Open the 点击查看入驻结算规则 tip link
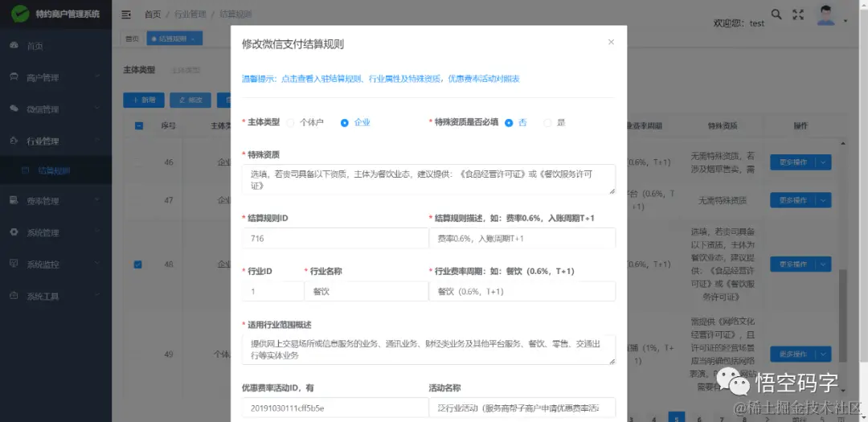The image size is (868, 422). [381, 80]
